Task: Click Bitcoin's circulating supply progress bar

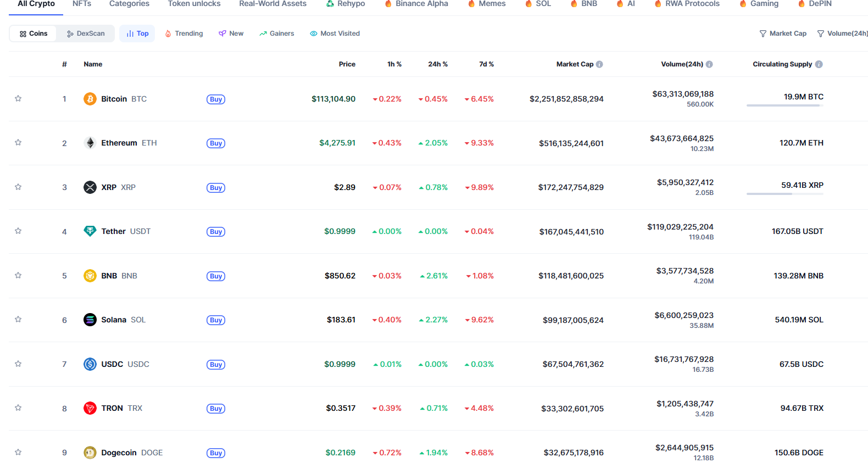Action: [x=784, y=105]
